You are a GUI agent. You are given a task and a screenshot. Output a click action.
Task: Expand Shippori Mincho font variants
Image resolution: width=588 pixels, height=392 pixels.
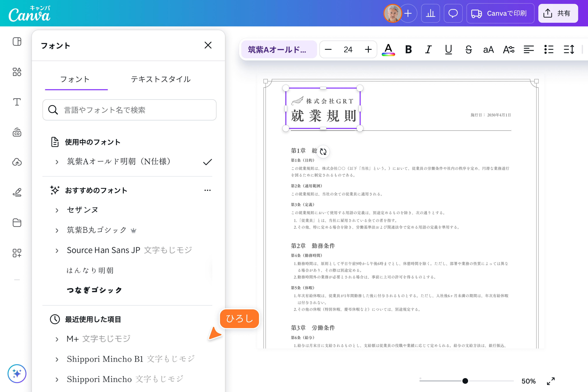(x=57, y=379)
